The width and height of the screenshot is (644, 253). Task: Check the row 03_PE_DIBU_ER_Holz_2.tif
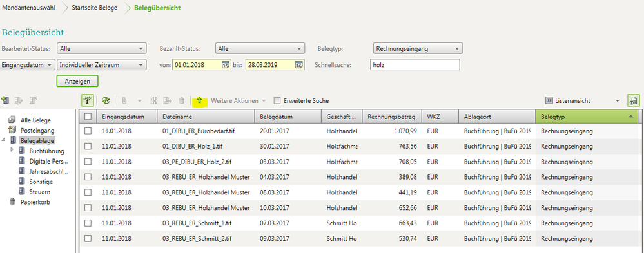pos(88,162)
